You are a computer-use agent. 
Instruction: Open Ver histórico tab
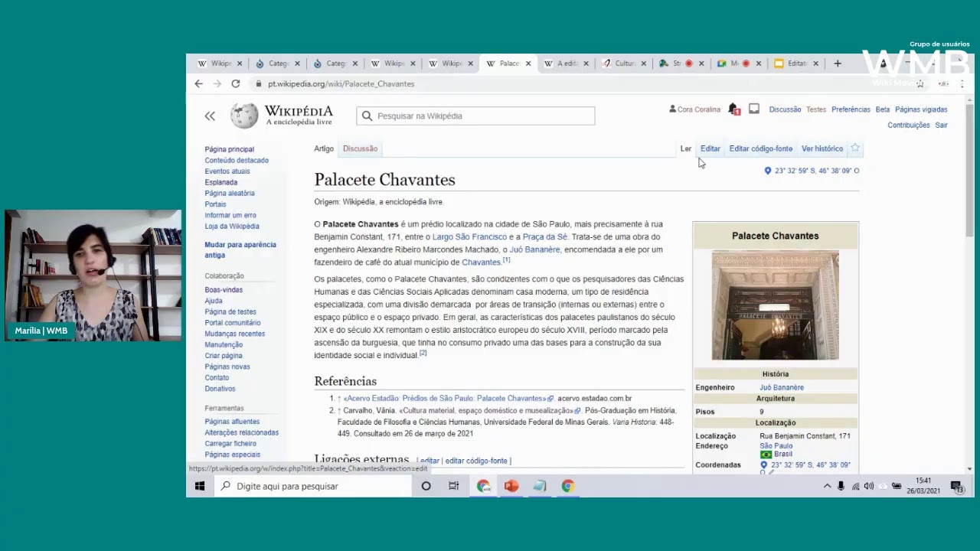[x=822, y=148]
